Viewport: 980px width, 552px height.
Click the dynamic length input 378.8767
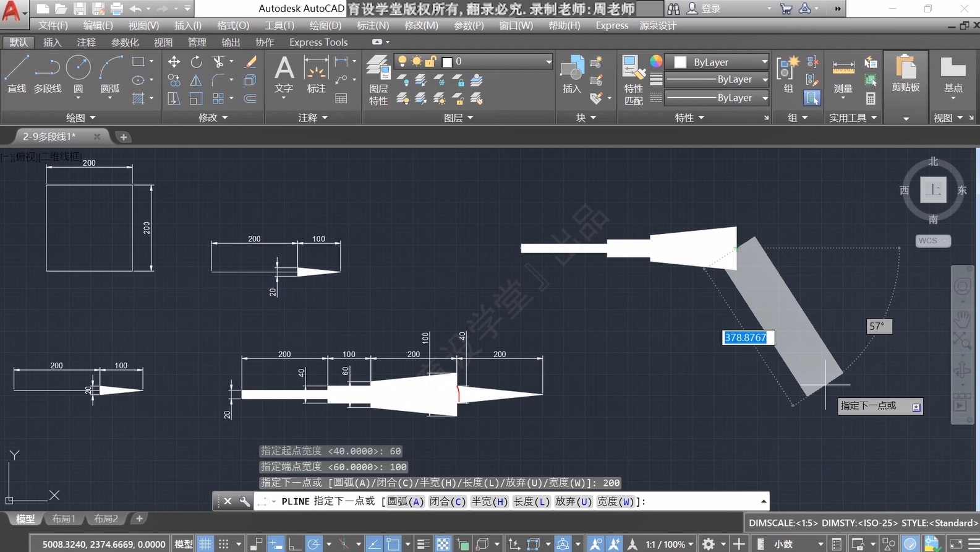coord(749,337)
